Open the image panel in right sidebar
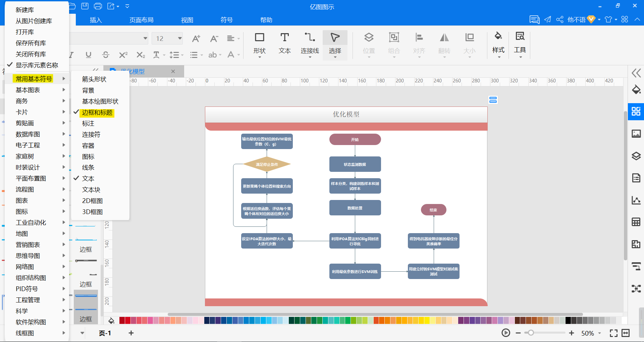This screenshot has height=342, width=644. [x=636, y=134]
